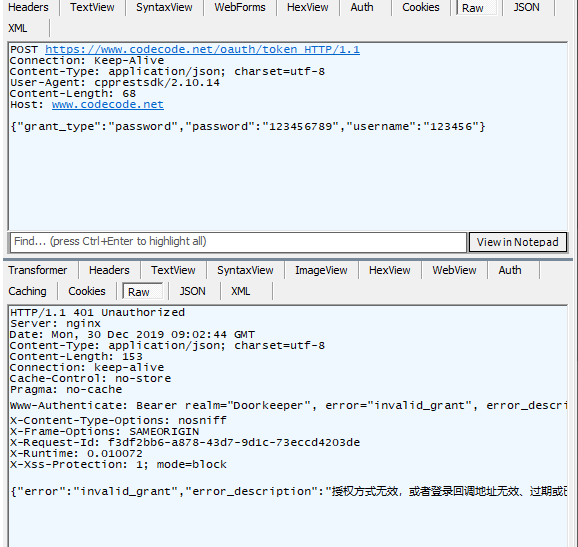The height and width of the screenshot is (547, 578).
Task: Select the Caching tab
Action: click(28, 291)
